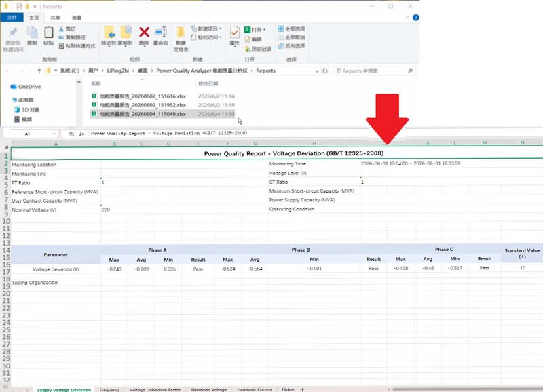Select the file ending in 20260602_151616.xlsx
The width and height of the screenshot is (543, 392).
coord(139,96)
